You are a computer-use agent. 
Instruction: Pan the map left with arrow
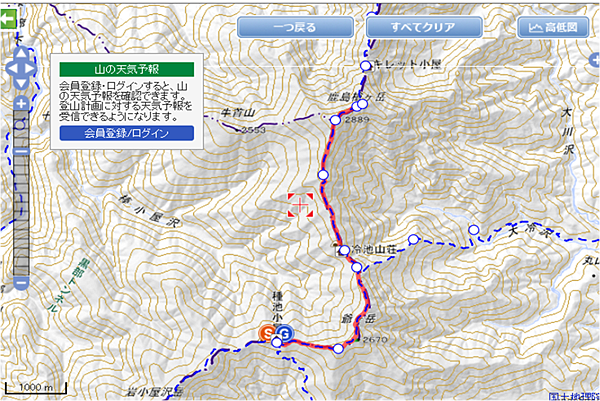pyautogui.click(x=12, y=69)
